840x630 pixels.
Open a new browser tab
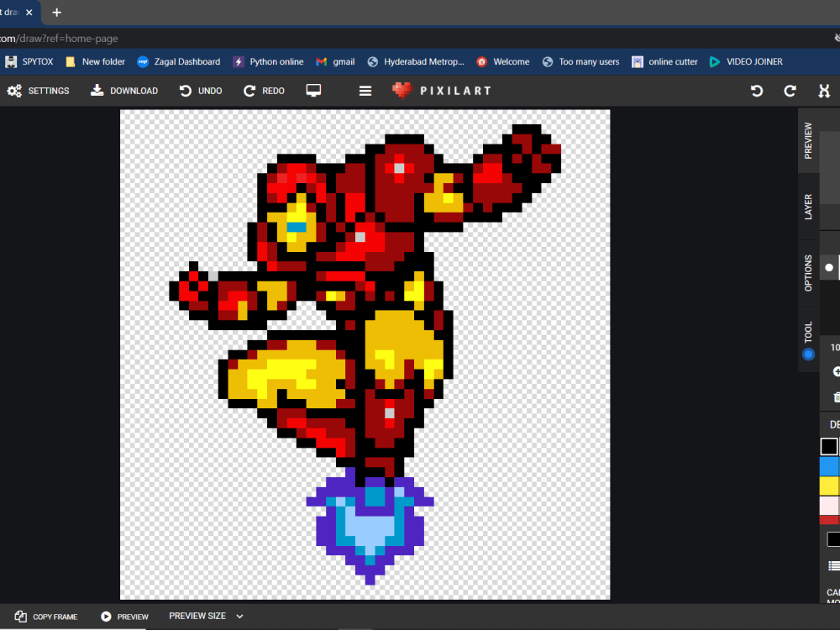pos(57,13)
